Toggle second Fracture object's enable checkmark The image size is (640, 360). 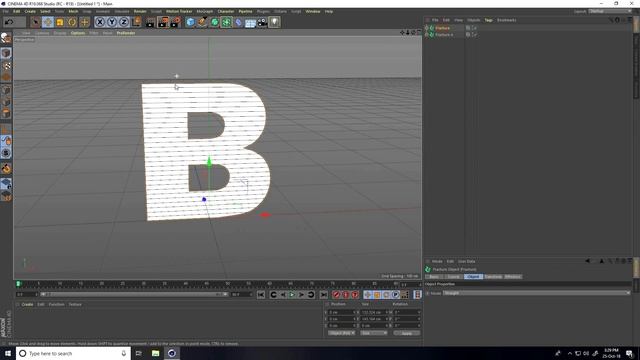coord(475,35)
